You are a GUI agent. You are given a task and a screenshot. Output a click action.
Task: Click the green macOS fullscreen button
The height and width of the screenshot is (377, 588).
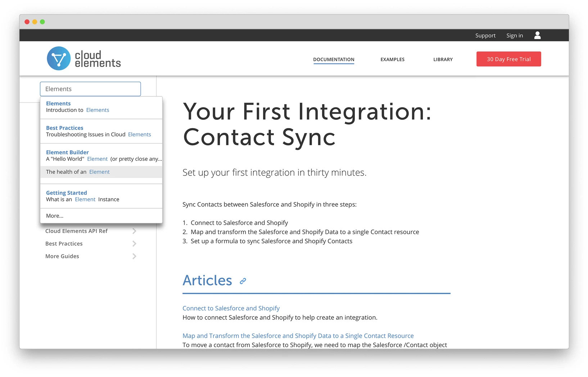(x=42, y=22)
